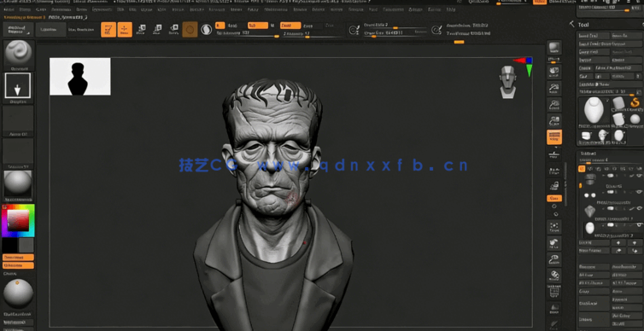Click the Actual size icon on right shelf
This screenshot has width=644, height=331.
pos(554,105)
